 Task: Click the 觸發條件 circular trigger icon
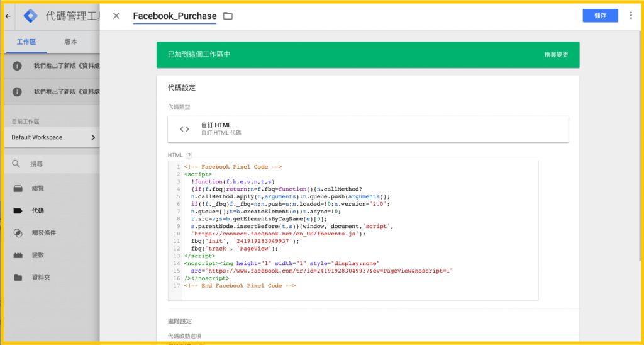coord(18,233)
